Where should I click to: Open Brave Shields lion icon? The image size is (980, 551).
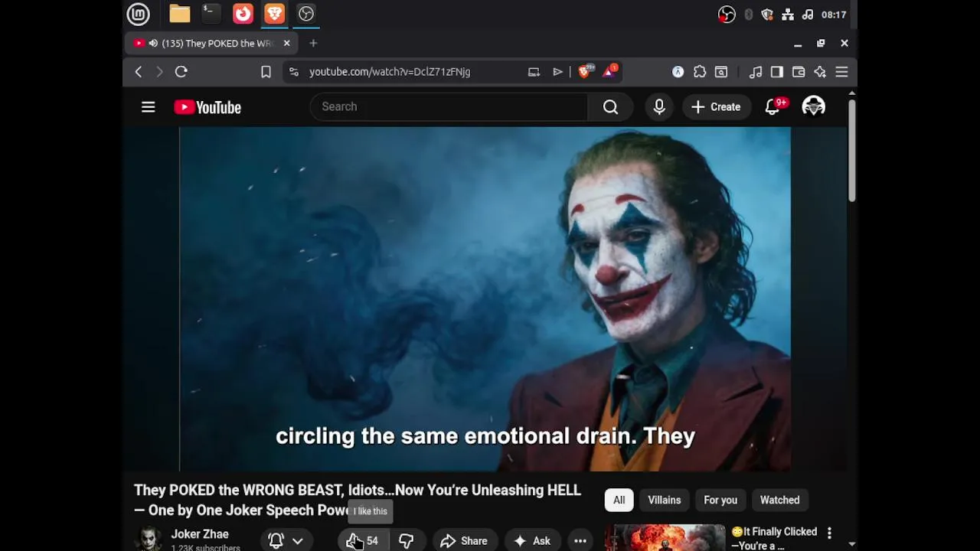click(x=585, y=72)
